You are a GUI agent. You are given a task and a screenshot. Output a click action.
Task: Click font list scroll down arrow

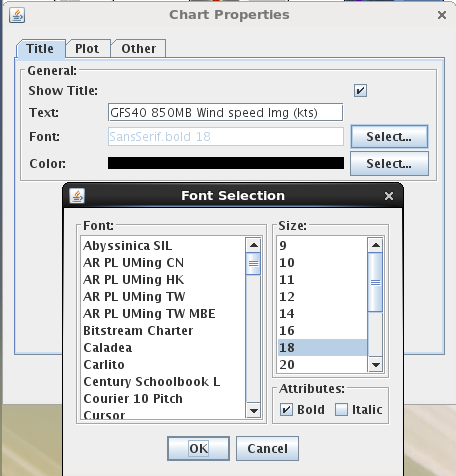pyautogui.click(x=254, y=411)
